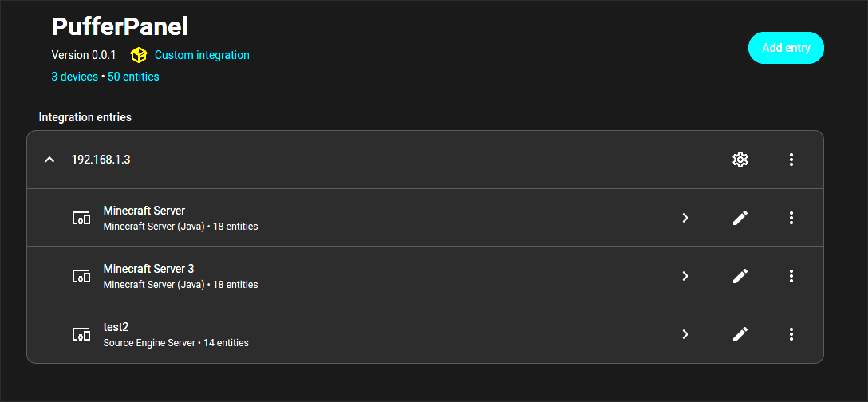
Task: Edit the Minecraft Server device
Action: (x=740, y=218)
